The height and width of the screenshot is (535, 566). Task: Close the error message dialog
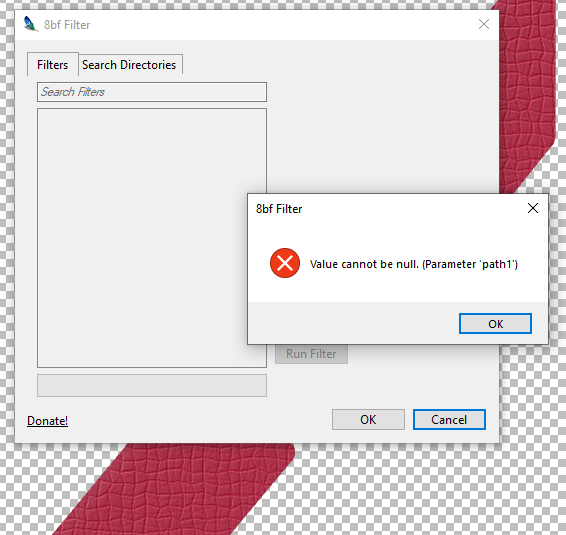(533, 208)
